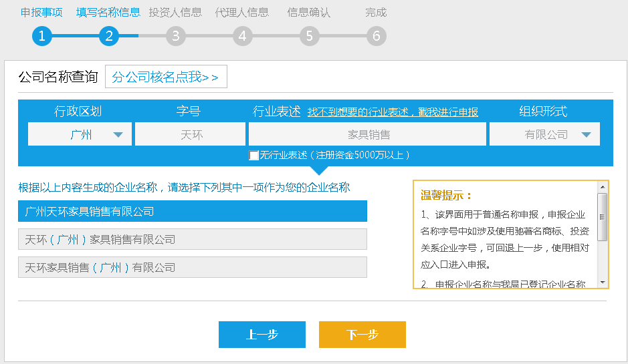Click step 4 circle for 代理人信息

pos(242,36)
